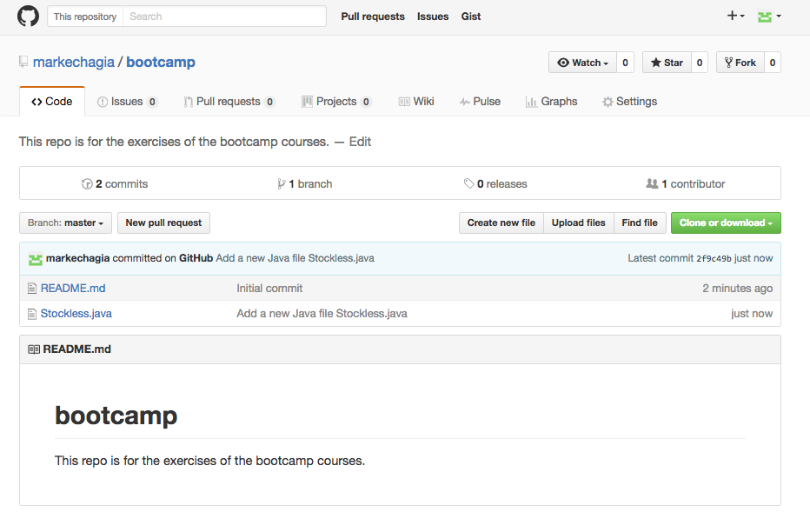Open the 0 releases tags page
The height and width of the screenshot is (532, 810).
(x=495, y=184)
